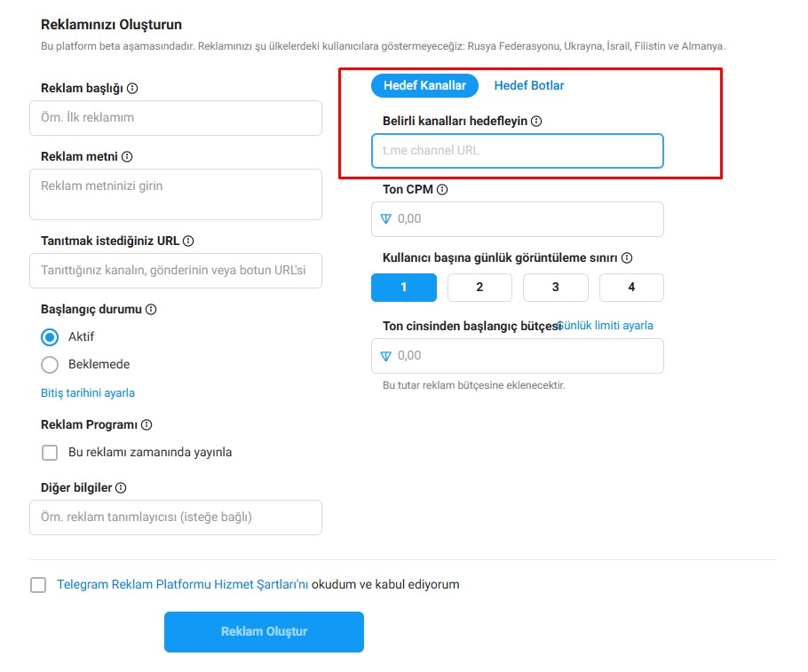Switch to Hedef Botlar tab

click(x=528, y=85)
